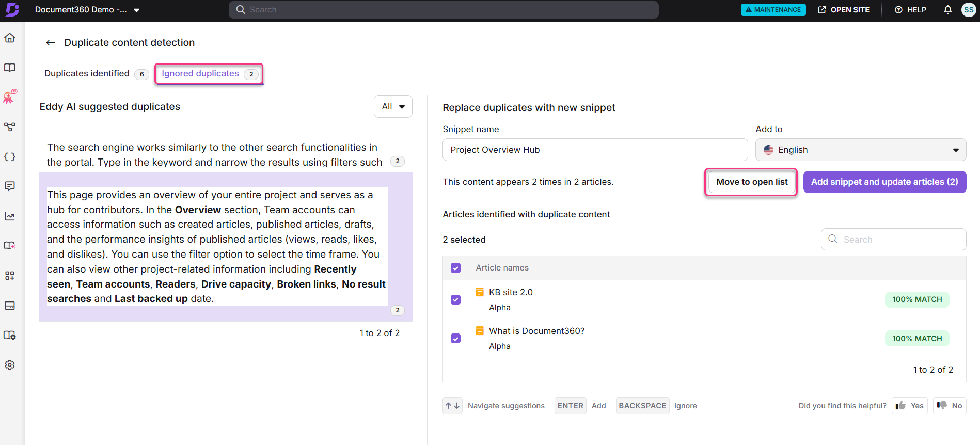Open the book with sparkle icon in sidebar
The width and height of the screenshot is (980, 445).
10,246
